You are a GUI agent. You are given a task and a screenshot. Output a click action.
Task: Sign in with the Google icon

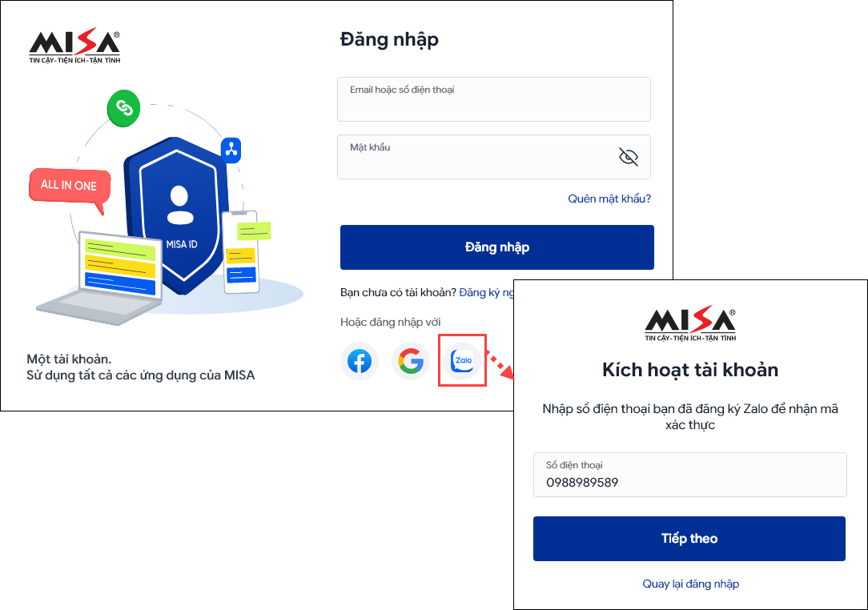[x=411, y=361]
